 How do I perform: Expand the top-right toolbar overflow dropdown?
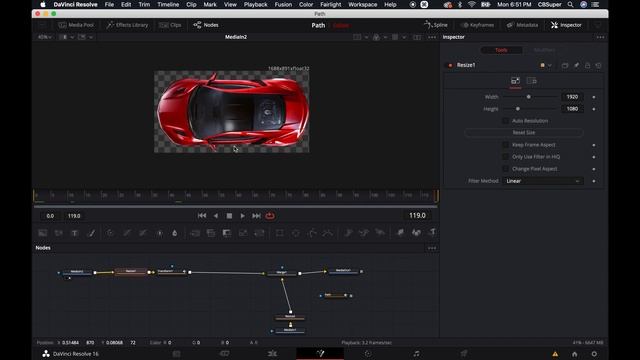tap(598, 25)
